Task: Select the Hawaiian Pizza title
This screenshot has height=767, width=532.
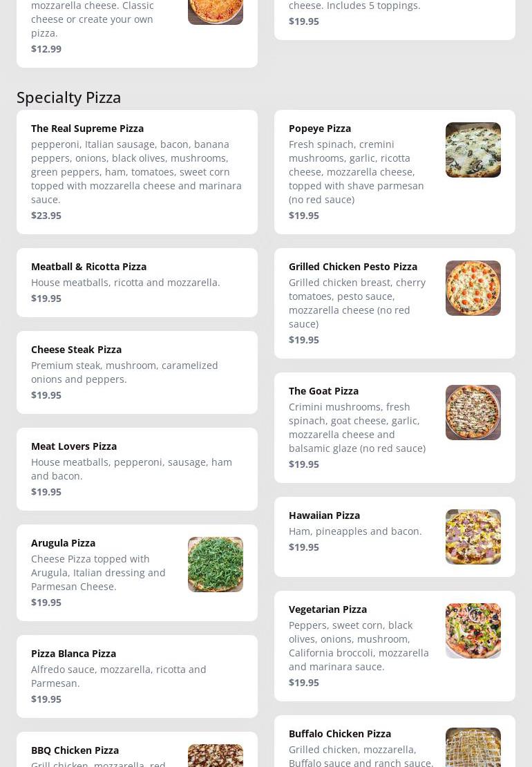Action: [324, 515]
